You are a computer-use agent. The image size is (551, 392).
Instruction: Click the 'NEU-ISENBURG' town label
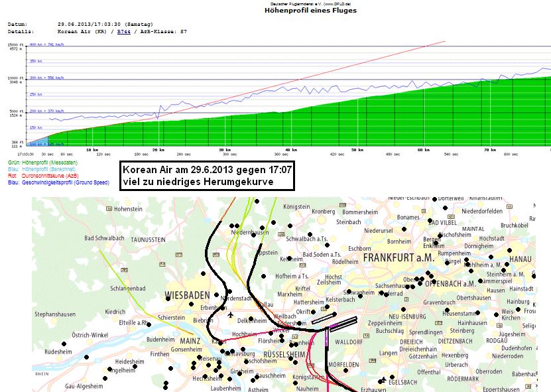point(407,316)
